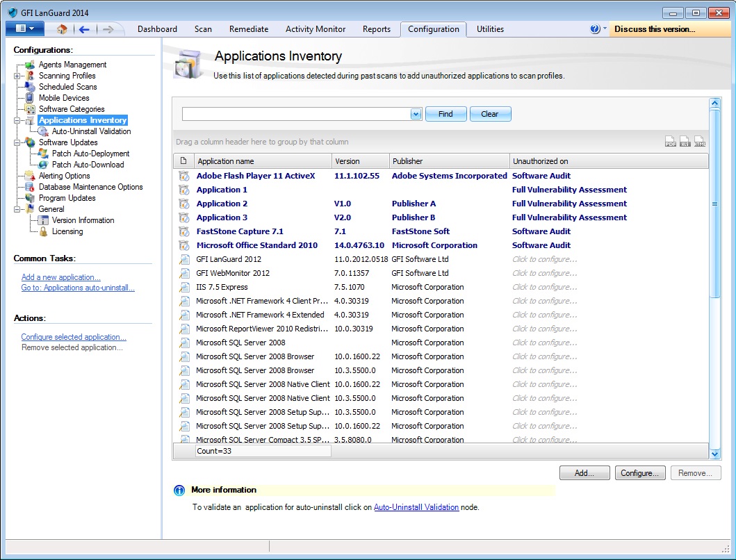Screen dimensions: 736x560
Task: Open the Remediate tab
Action: pos(249,29)
